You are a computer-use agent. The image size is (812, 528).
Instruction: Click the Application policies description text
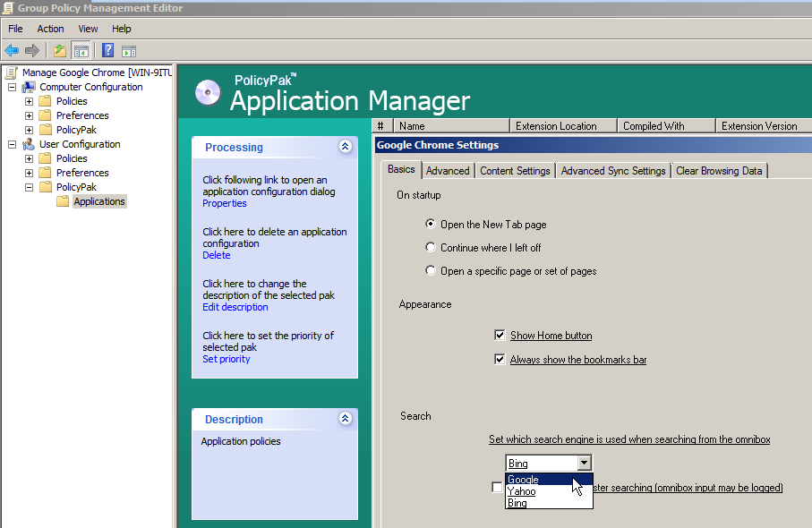241,441
